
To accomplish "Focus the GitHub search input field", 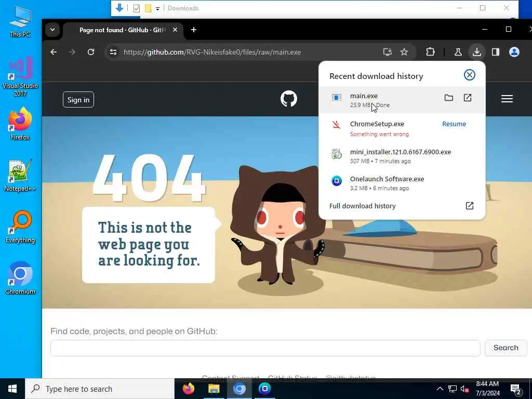I will pos(265,348).
